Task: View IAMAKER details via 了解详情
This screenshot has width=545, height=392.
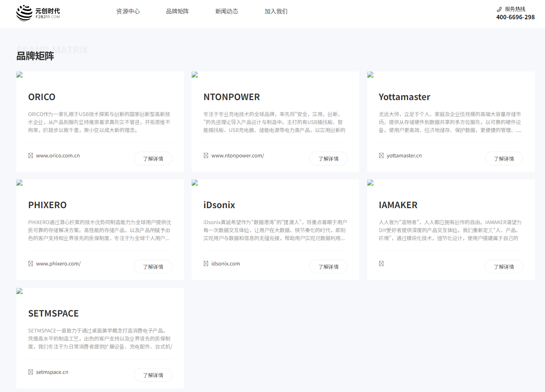Action: tap(504, 267)
